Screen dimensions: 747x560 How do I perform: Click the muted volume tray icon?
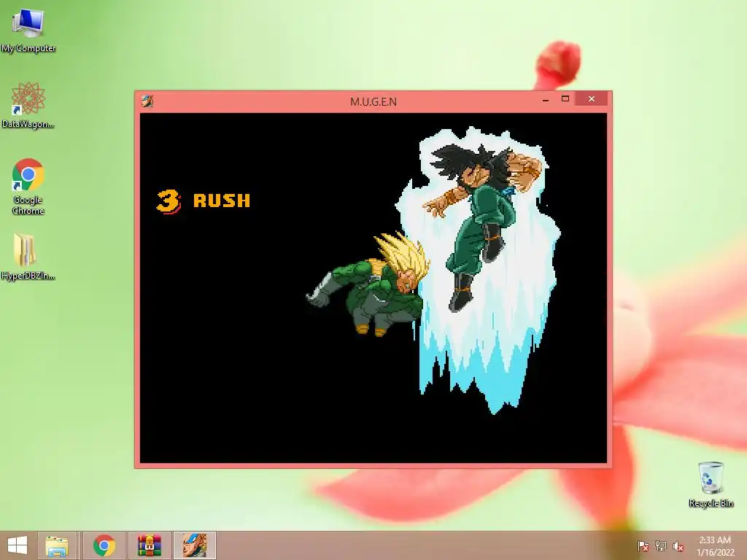coord(678,546)
